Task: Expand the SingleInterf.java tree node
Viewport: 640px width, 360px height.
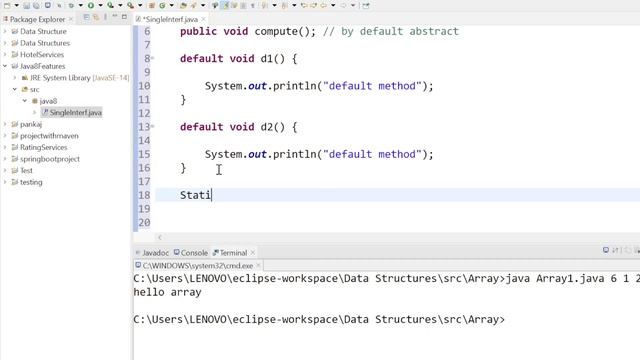Action: point(35,112)
